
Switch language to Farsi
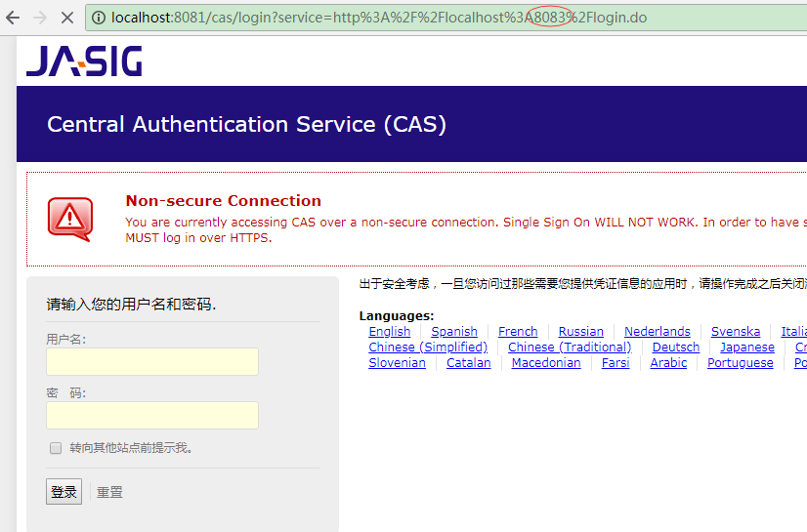[x=616, y=362]
